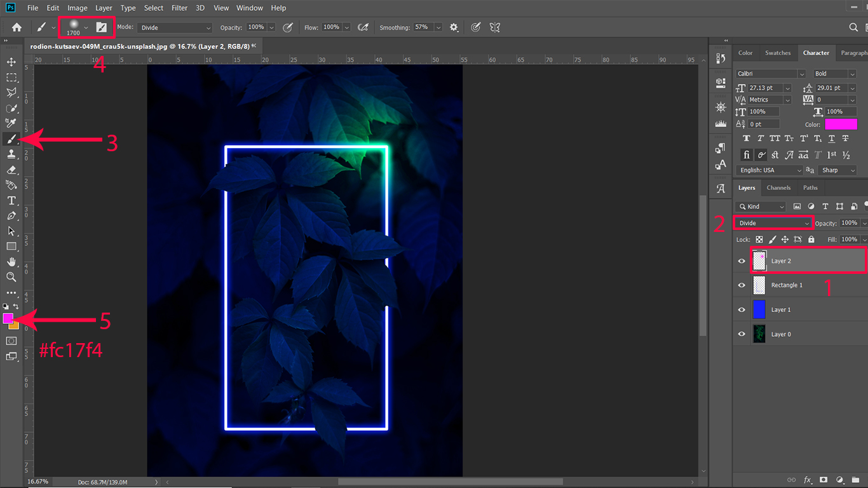Hide the Rectangle 1 layer
This screenshot has height=488, width=868.
[x=742, y=285]
